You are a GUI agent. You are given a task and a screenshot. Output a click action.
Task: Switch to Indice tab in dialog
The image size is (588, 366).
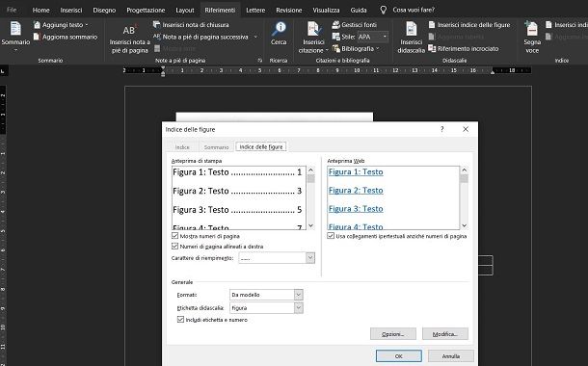(x=182, y=147)
